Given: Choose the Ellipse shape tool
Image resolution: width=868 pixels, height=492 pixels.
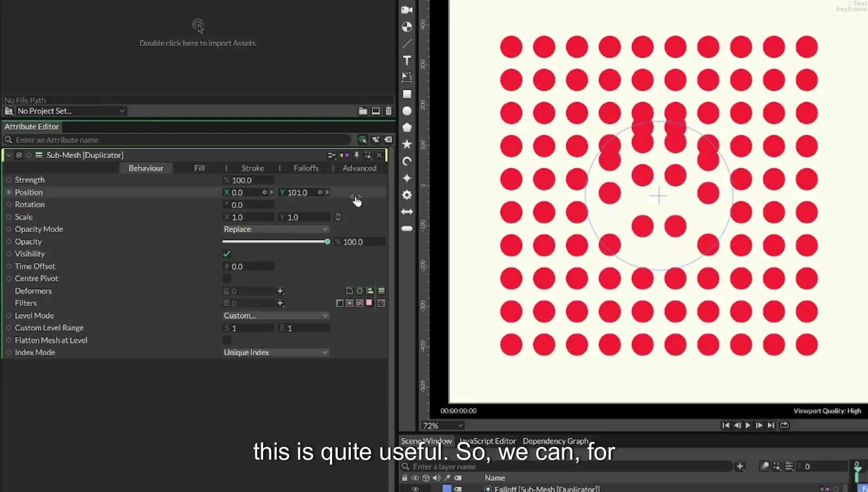Looking at the screenshot, I should 407,111.
